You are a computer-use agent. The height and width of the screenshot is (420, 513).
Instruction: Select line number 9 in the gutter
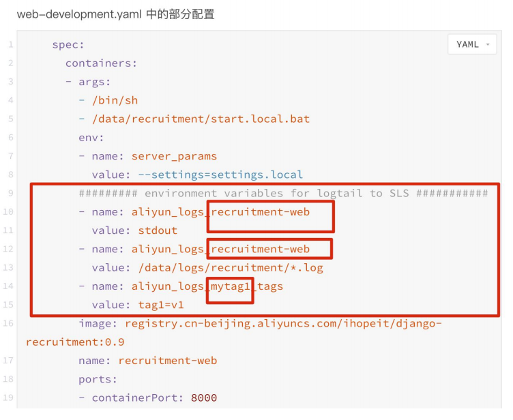10,193
